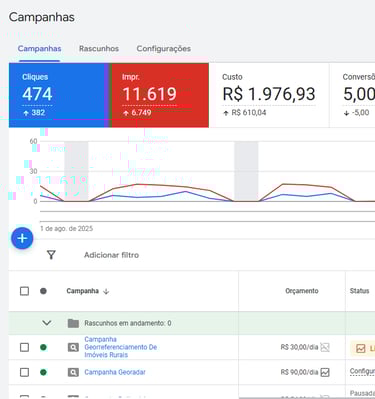The height and width of the screenshot is (399, 375).
Task: Open the Cliques metric card selector
Action: coord(57,95)
